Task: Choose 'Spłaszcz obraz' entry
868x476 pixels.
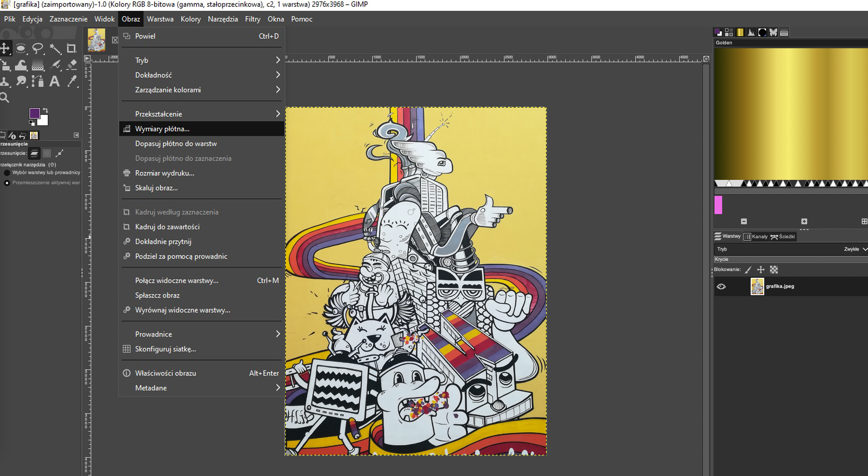Action: pos(202,295)
